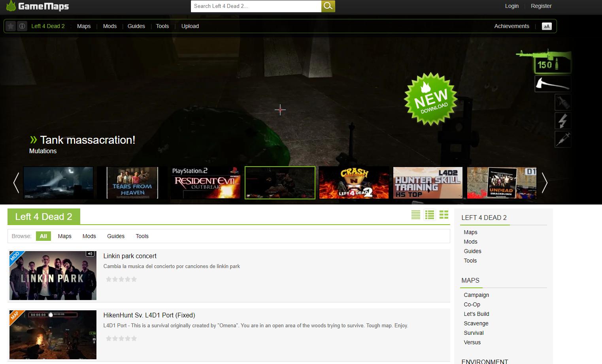Image resolution: width=602 pixels, height=364 pixels.
Task: Open the Linkin Park mod thumbnail
Action: (53, 276)
